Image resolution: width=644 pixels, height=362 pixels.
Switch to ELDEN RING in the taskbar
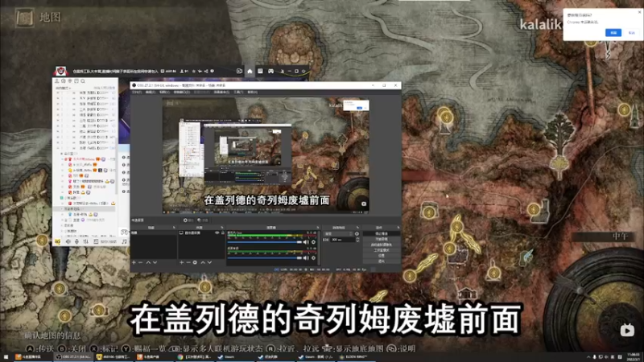356,357
